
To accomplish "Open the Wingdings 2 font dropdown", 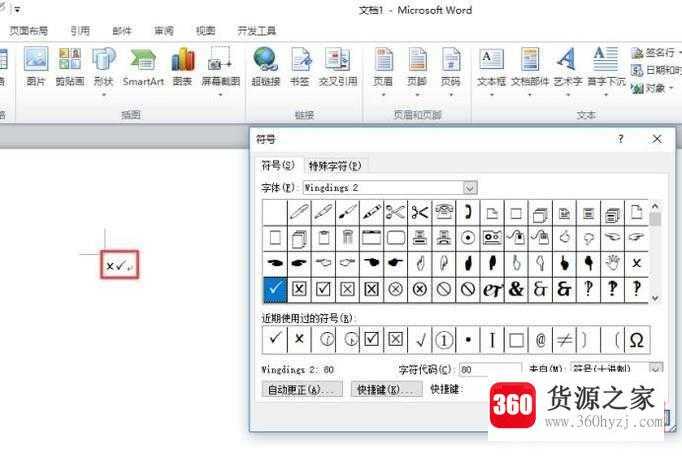I will click(x=469, y=188).
